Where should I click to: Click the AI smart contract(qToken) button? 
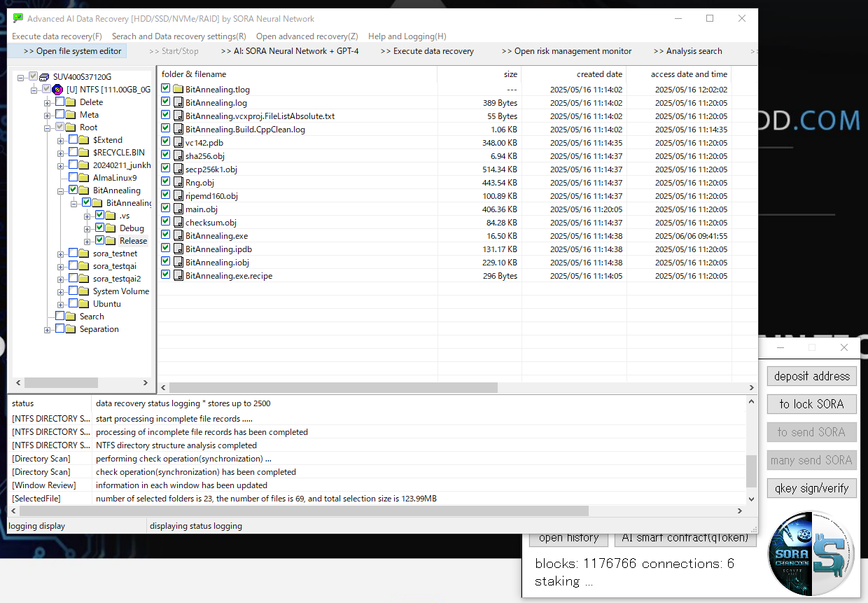(x=685, y=538)
